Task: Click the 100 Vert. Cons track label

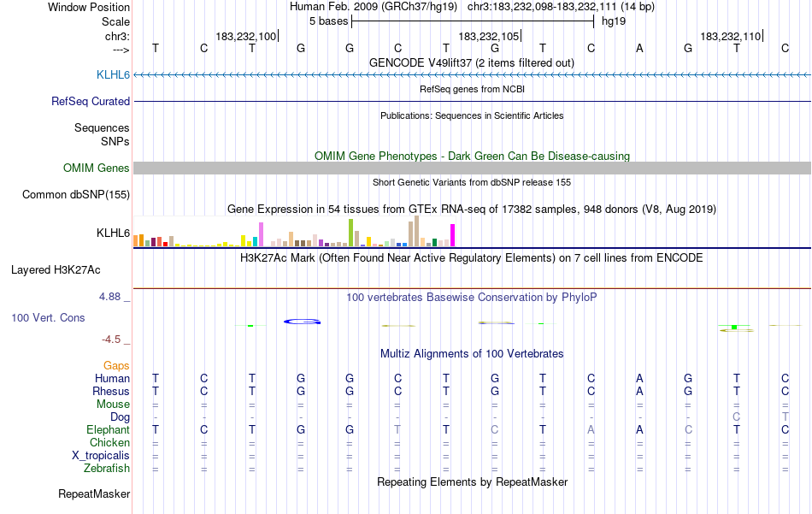Action: (x=48, y=317)
